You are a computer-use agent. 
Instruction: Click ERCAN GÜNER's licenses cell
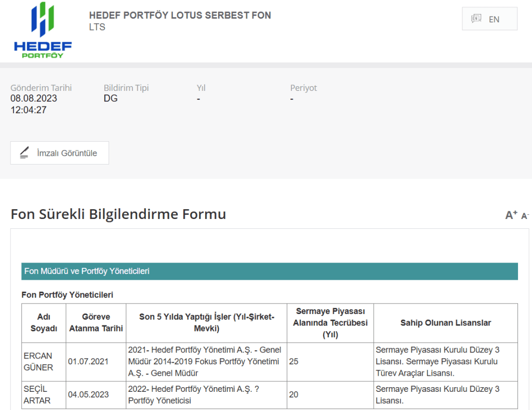[446, 362]
